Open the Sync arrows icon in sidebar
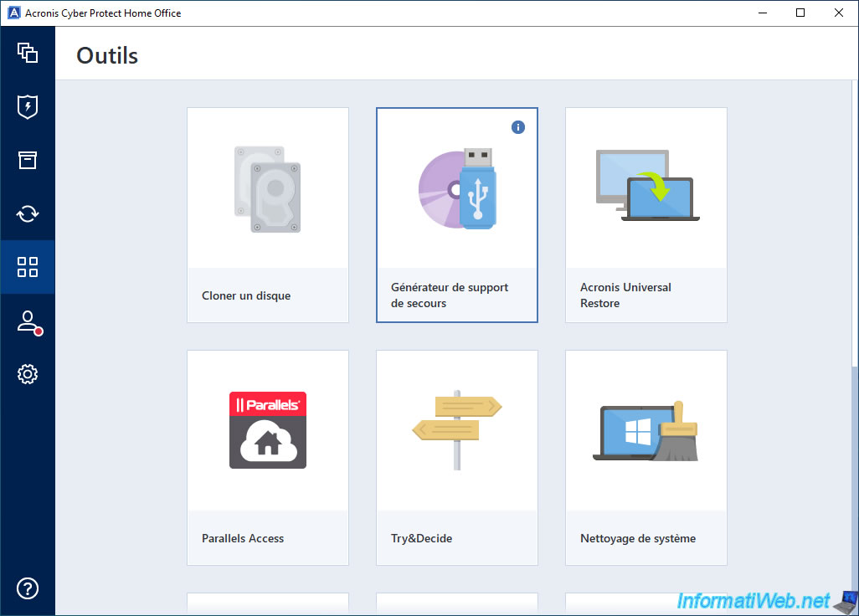The height and width of the screenshot is (616, 859). (x=28, y=213)
